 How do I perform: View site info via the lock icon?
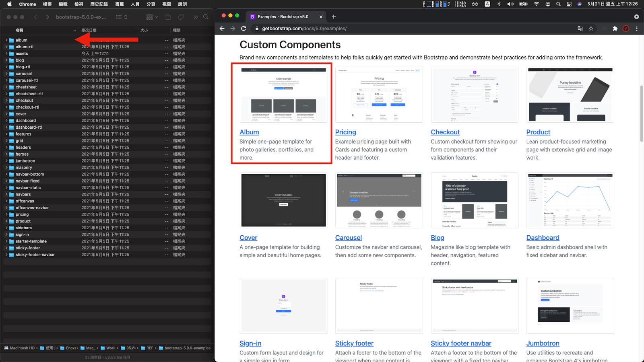tap(257, 29)
